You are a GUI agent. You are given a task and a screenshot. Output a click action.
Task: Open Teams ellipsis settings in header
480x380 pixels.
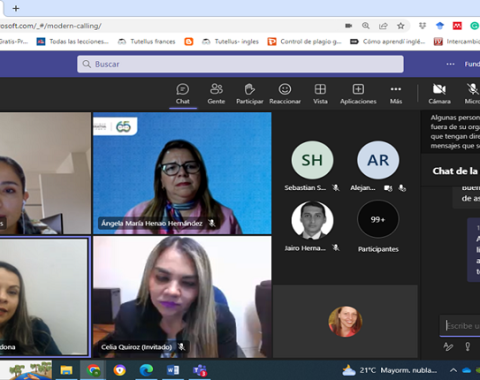(450, 64)
